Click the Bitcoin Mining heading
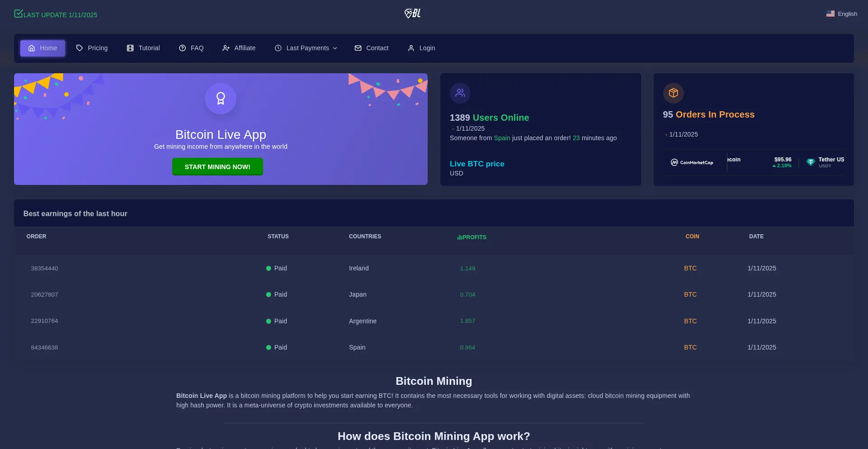 (434, 381)
